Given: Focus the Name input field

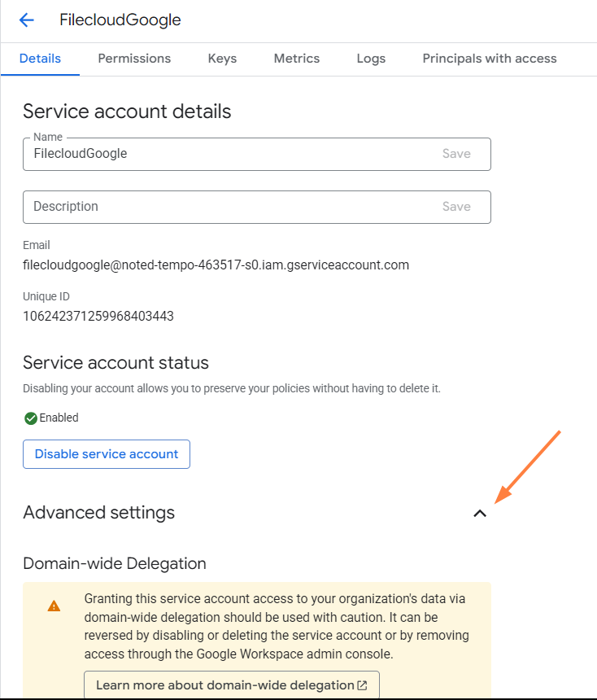Looking at the screenshot, I should pos(228,154).
